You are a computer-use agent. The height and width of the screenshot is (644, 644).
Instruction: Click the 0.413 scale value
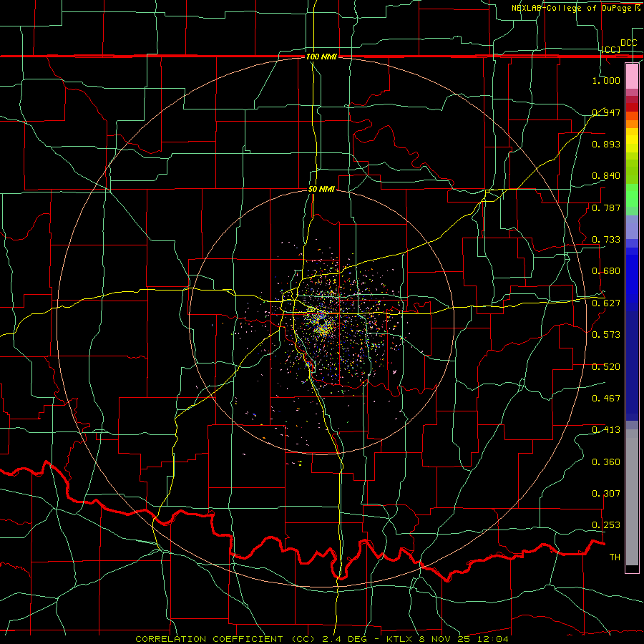coord(606,430)
